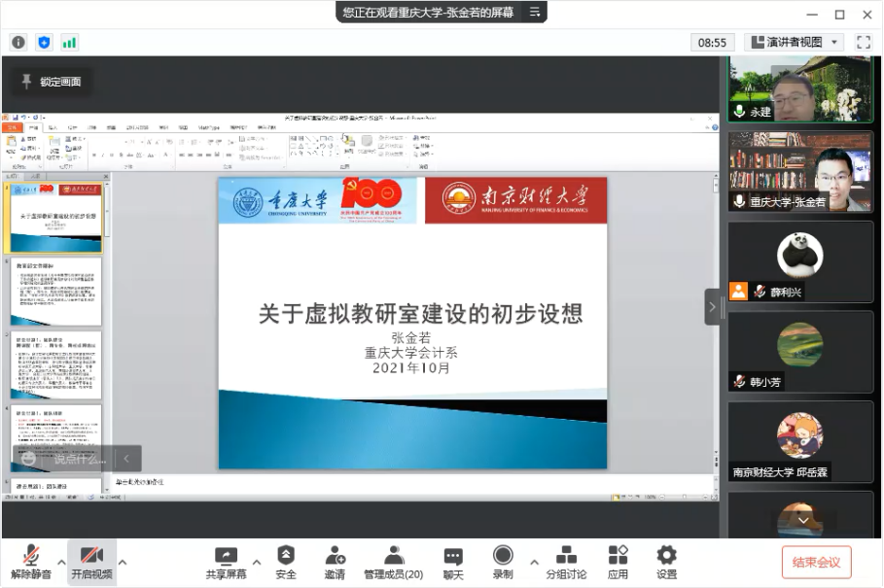The height and width of the screenshot is (588, 884).
Task: Open the 安全 security panel
Action: coord(286,562)
